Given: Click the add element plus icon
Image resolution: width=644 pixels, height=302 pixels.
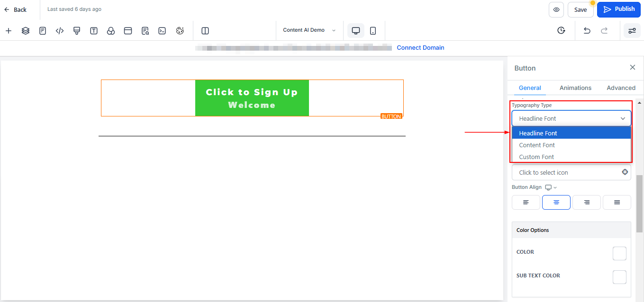Looking at the screenshot, I should click(x=9, y=31).
